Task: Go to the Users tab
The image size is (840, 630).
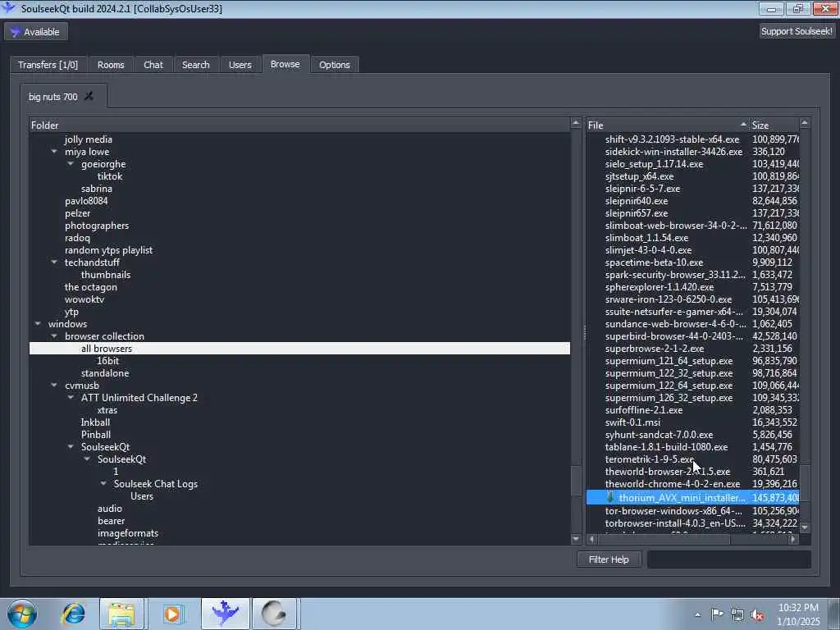Action: [x=240, y=65]
